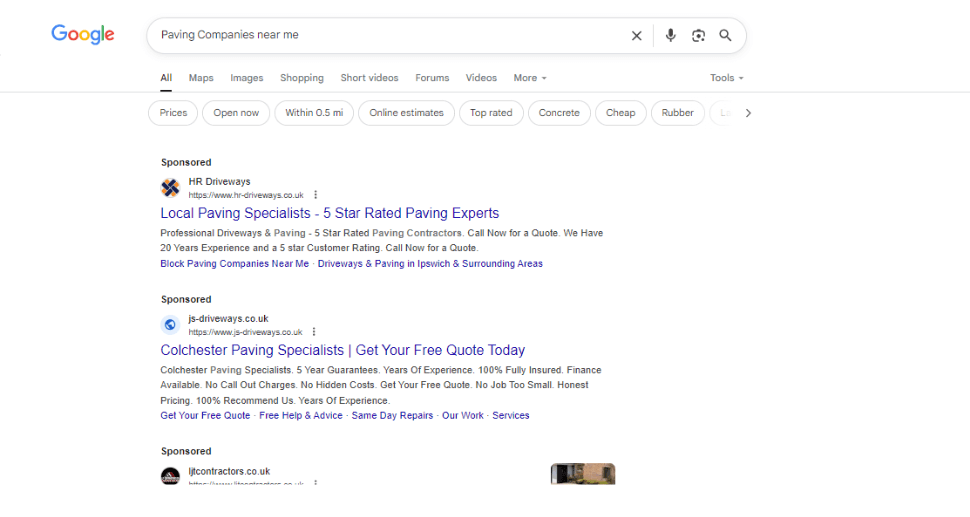Open Colchester Paving Specialists ad headline
The height and width of the screenshot is (517, 970).
(x=343, y=351)
